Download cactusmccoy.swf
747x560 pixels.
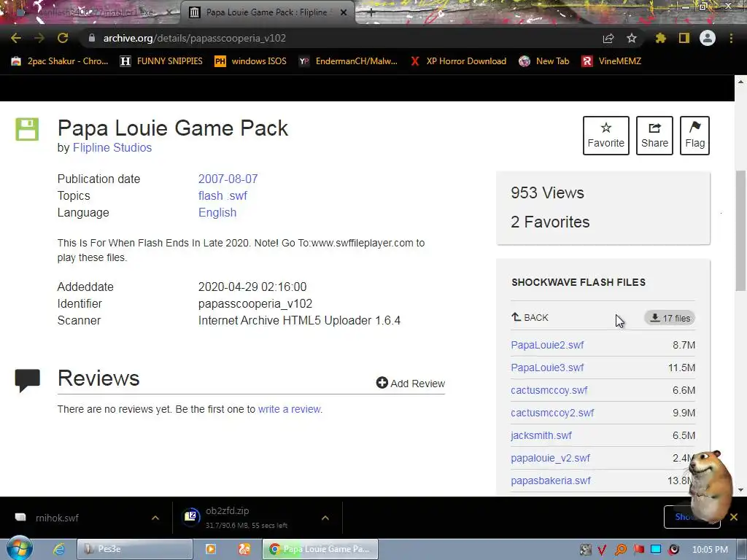click(549, 391)
